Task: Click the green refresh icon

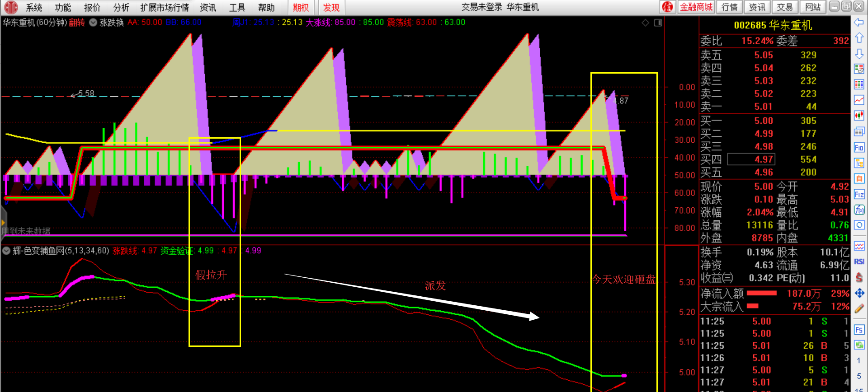Action: coord(859,345)
